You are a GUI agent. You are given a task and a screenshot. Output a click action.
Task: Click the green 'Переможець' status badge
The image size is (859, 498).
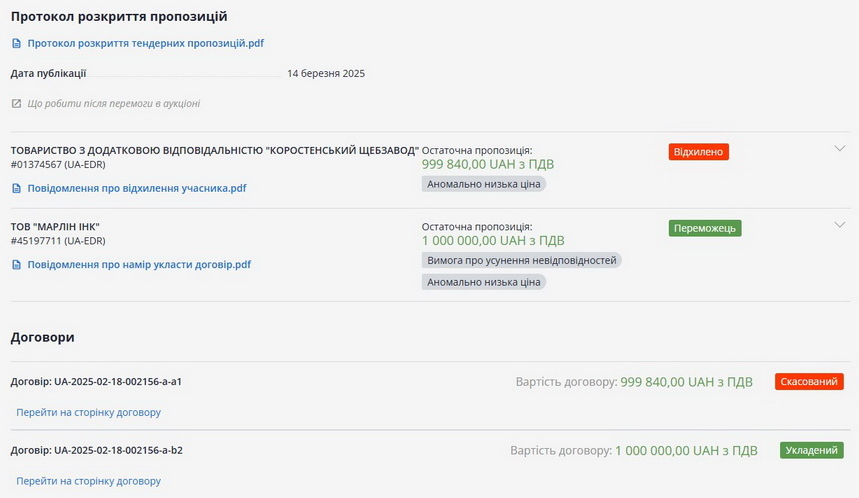(x=704, y=228)
